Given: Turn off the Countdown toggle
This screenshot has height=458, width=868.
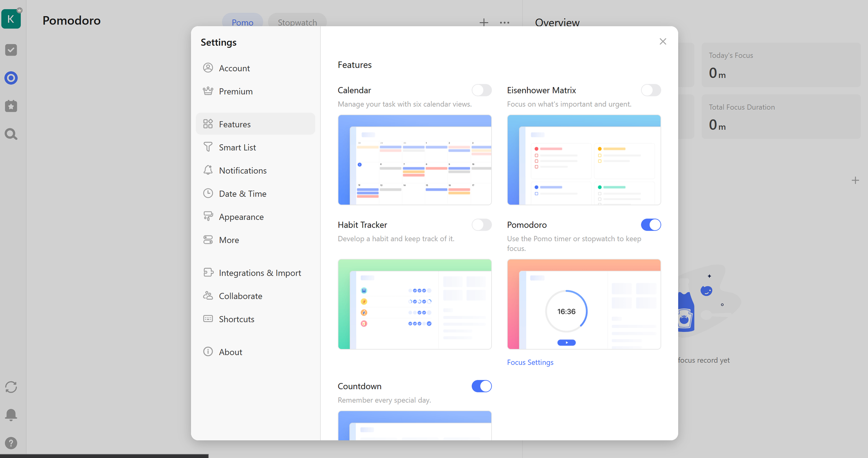Looking at the screenshot, I should click(481, 386).
